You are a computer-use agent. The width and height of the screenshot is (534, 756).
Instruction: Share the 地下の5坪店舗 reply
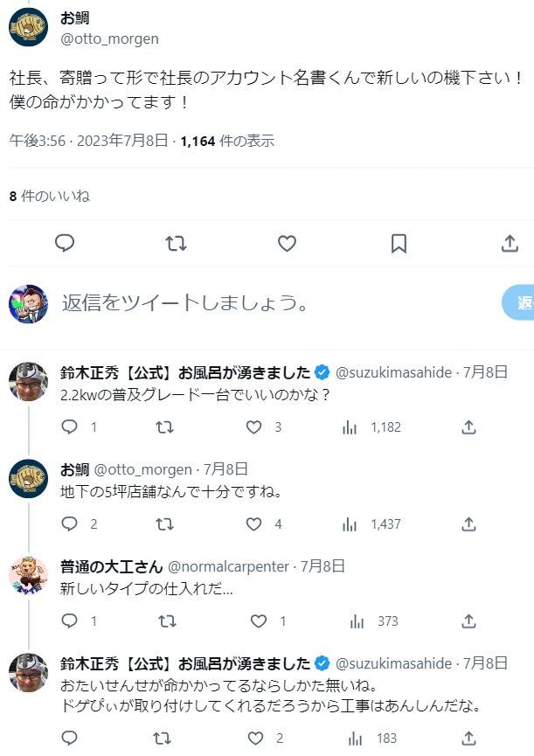point(468,524)
